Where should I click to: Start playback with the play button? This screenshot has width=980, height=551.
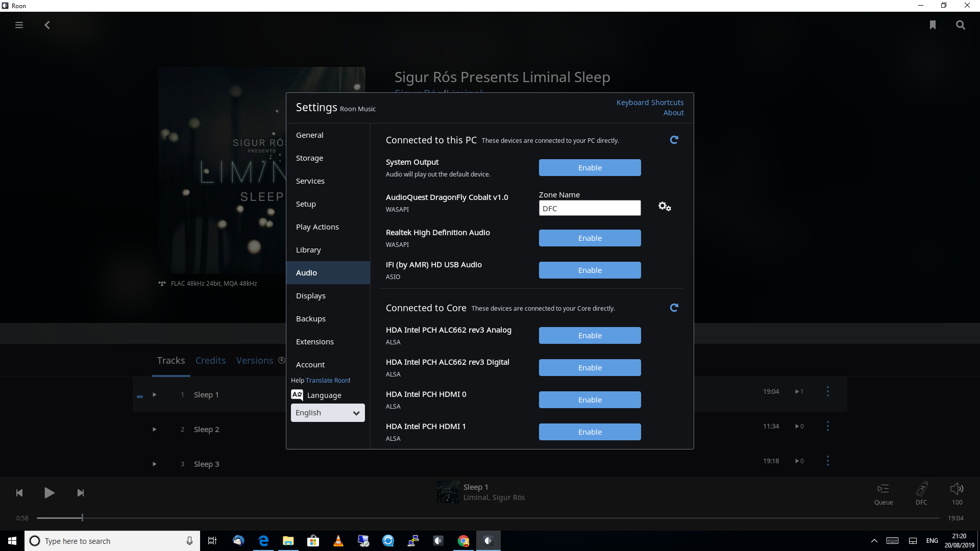coord(50,493)
